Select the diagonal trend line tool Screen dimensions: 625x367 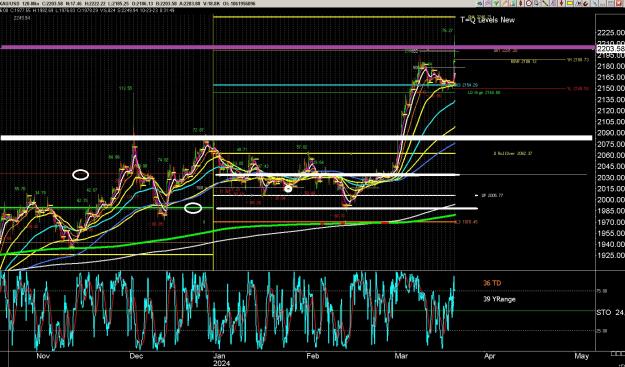(x=544, y=3)
